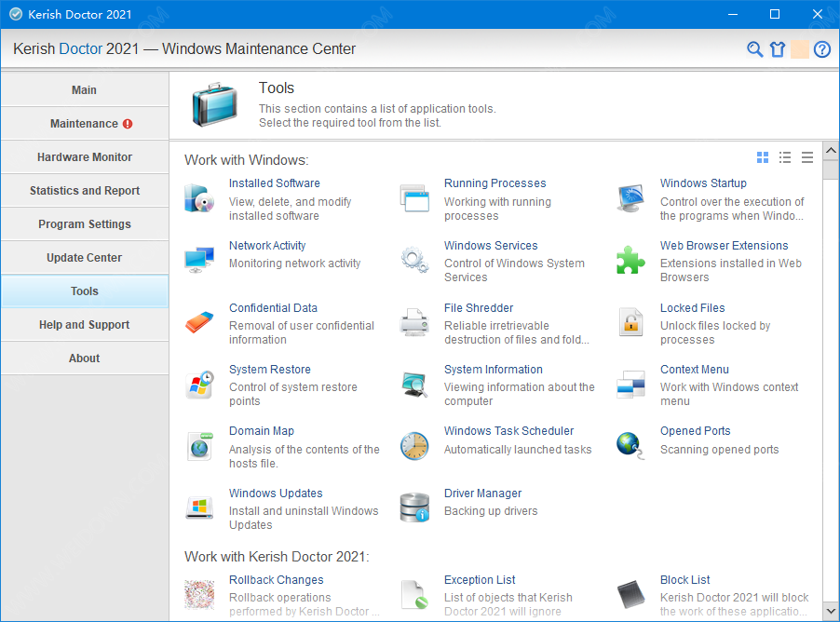Click the Running Processes window icon

[414, 198]
